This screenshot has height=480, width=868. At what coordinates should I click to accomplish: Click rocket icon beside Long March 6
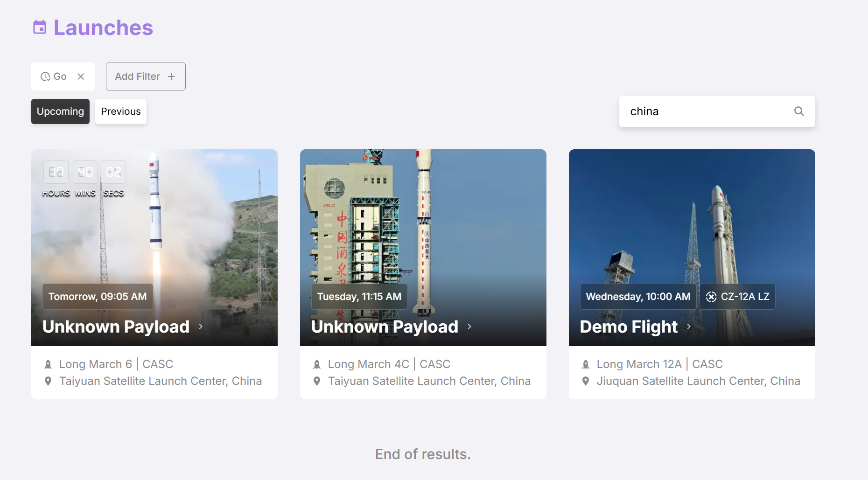48,364
